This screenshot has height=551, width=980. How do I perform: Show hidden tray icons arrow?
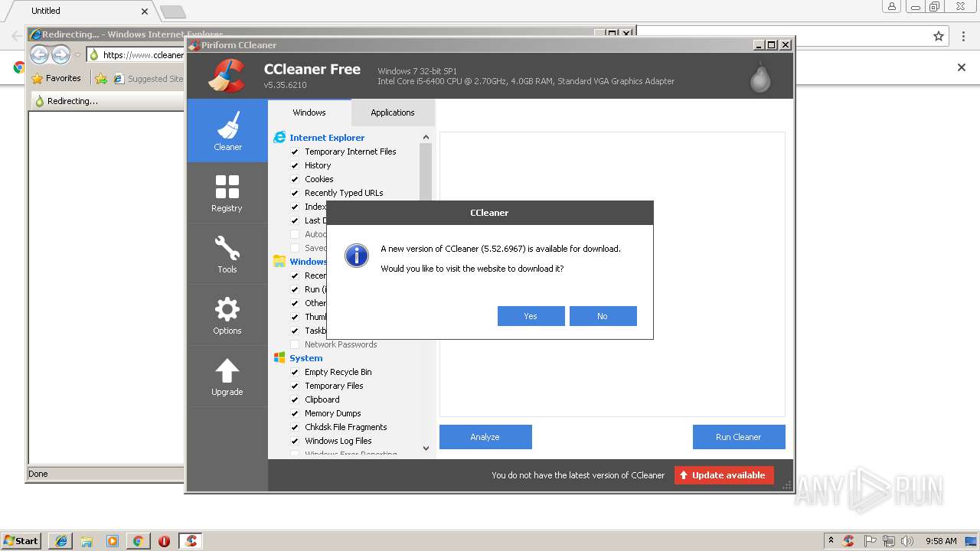[831, 540]
